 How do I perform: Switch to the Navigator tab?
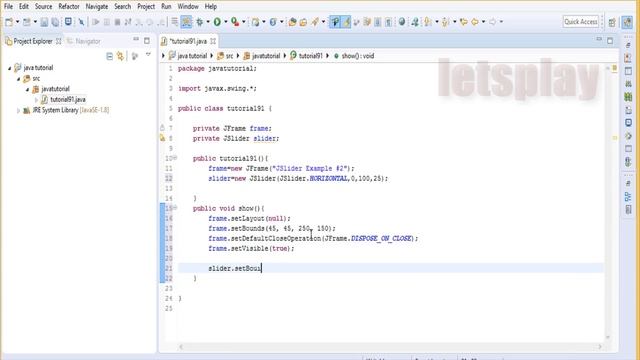[84, 41]
